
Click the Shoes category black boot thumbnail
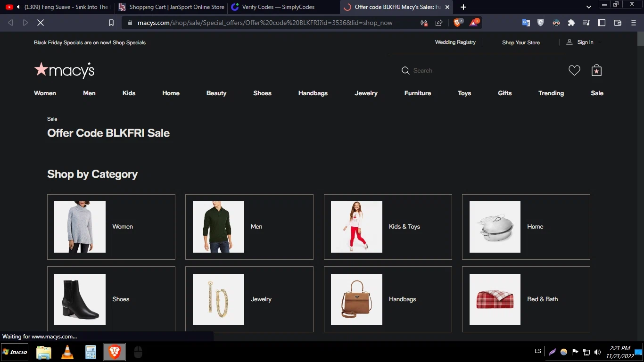coord(80,299)
